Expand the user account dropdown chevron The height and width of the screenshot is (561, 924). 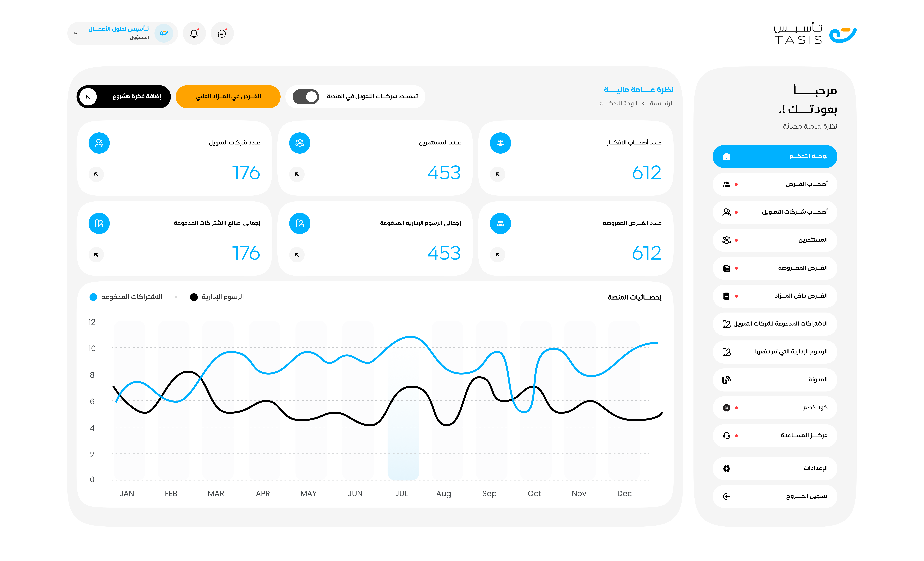coord(76,33)
